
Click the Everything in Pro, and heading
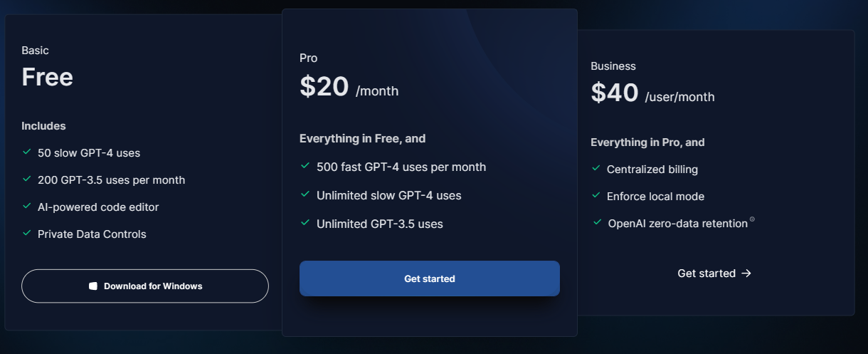coord(647,142)
